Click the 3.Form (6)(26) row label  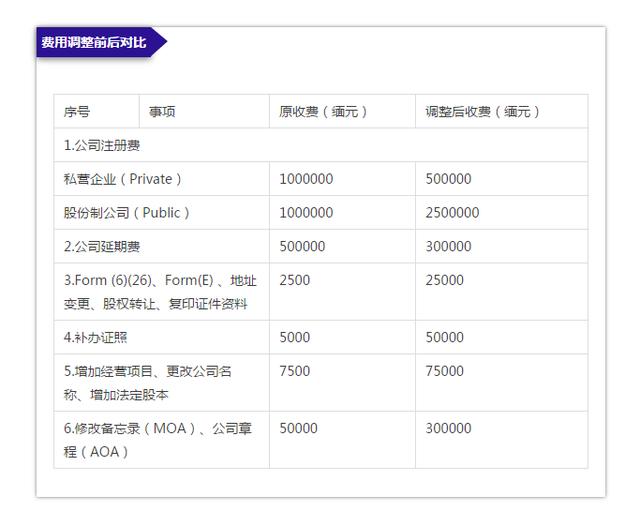coord(160,292)
